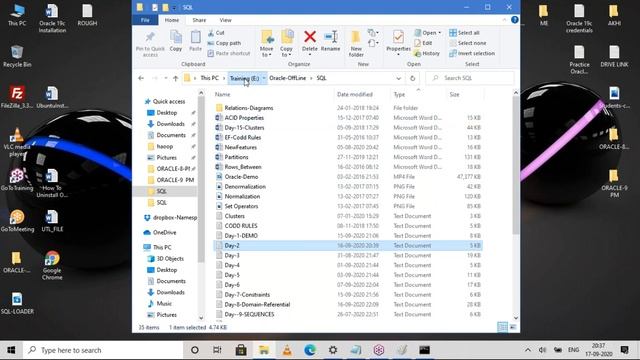Click Select none in ribbon

click(468, 43)
